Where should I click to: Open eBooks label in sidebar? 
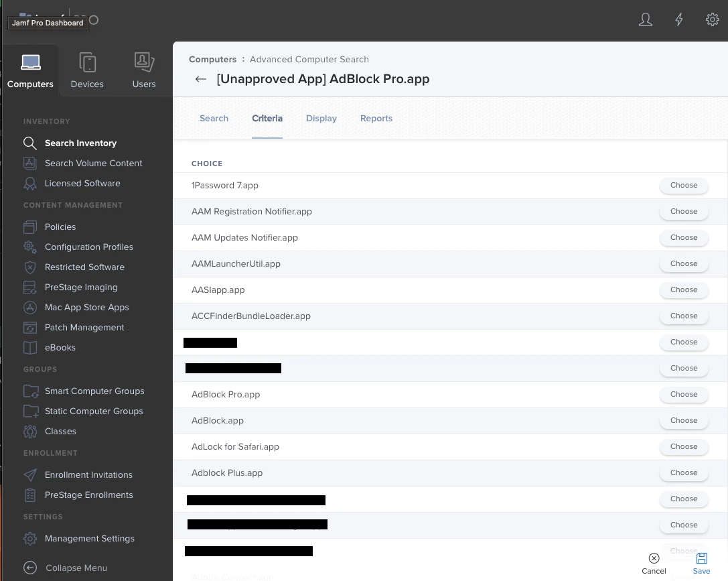(x=60, y=347)
